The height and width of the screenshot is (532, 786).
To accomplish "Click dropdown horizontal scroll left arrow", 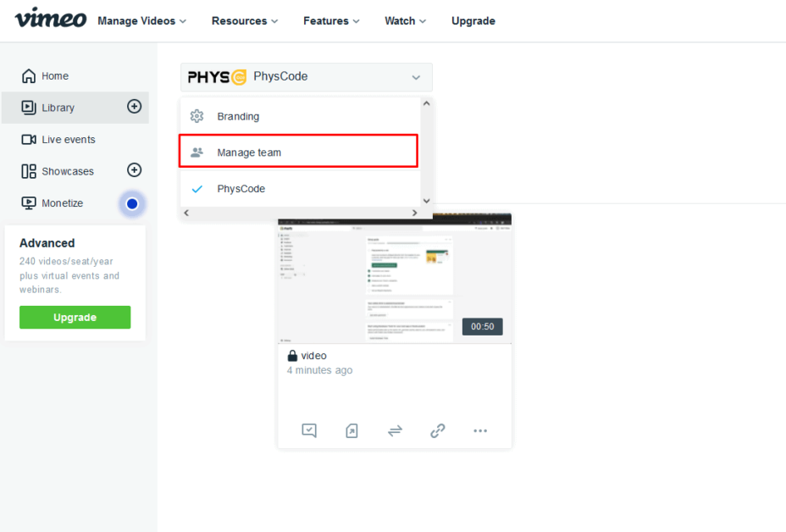I will (186, 213).
